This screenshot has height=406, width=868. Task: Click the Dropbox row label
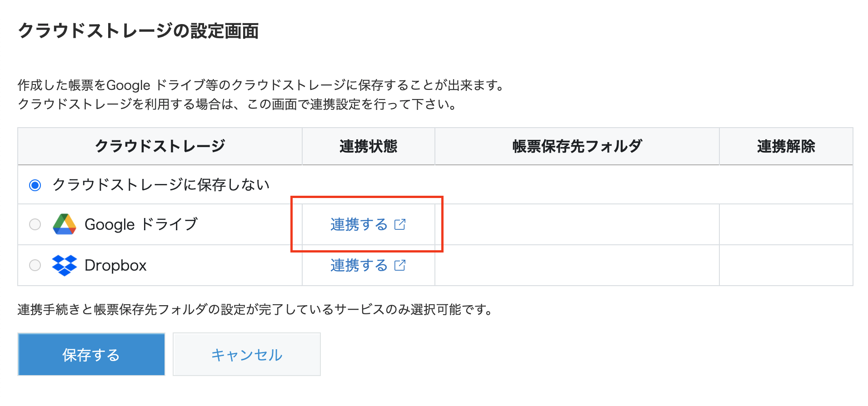click(x=116, y=265)
